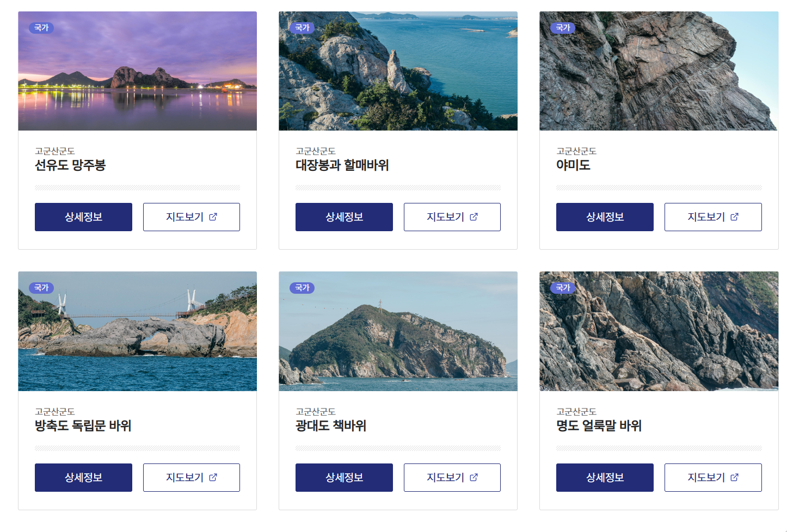Viewport: 787px width, 532px height.
Task: Select the 광대도 책바위 island photo
Action: pyautogui.click(x=398, y=331)
